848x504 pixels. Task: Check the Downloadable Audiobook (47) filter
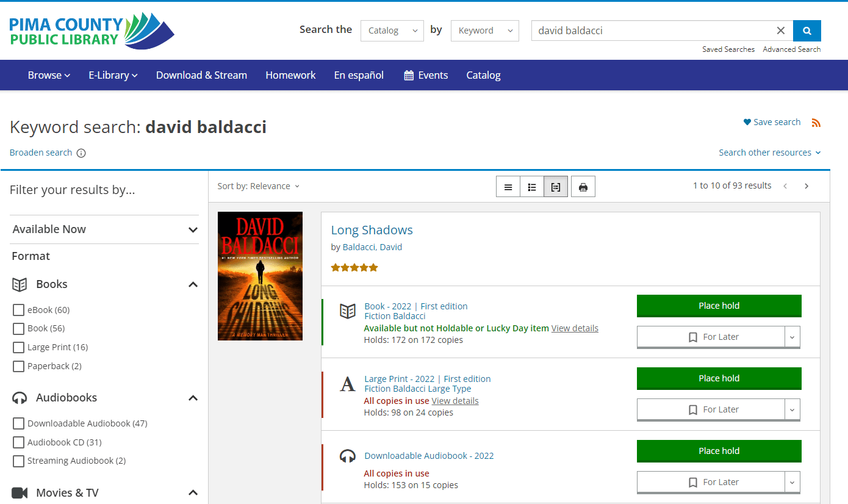[x=18, y=423]
